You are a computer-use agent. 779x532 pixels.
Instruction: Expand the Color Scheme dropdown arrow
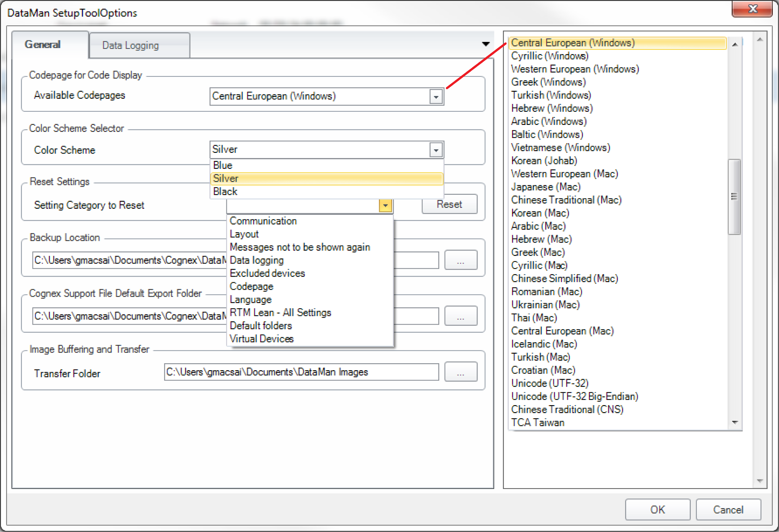pos(436,150)
